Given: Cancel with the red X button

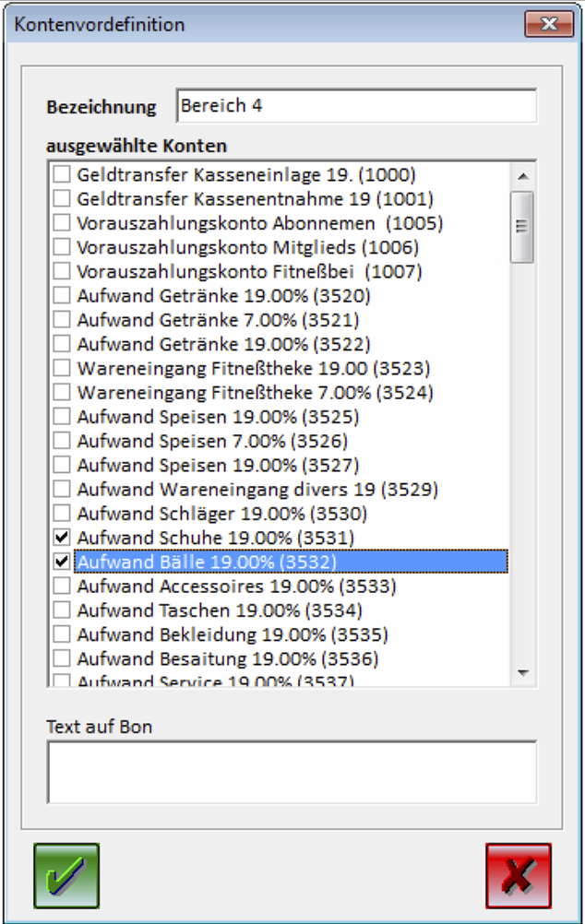Looking at the screenshot, I should pos(518,875).
